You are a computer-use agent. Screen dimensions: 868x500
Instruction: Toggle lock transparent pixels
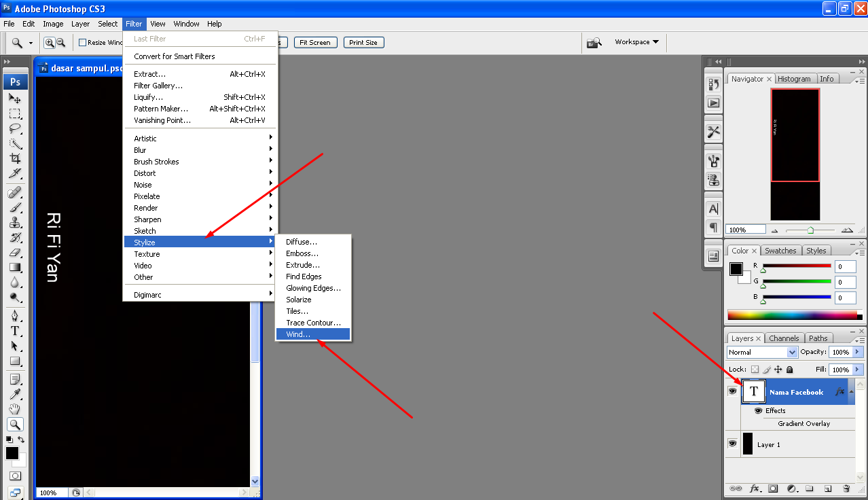coord(755,370)
